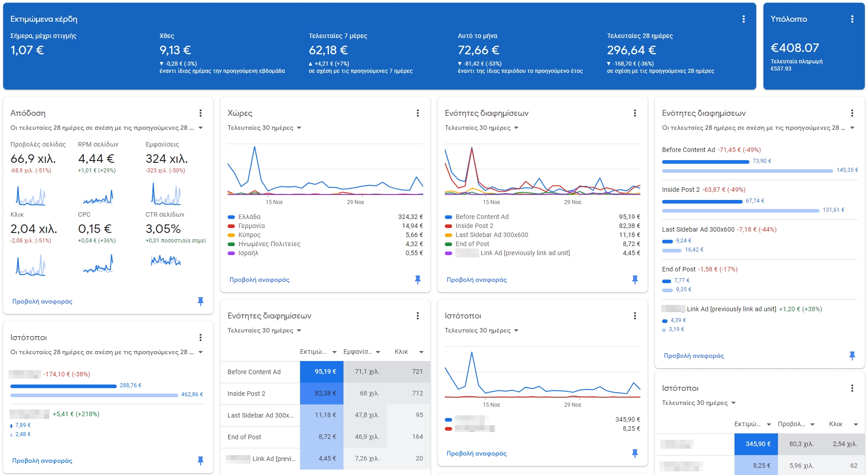Expand the Απόδοση comparison period dropdown
Screen dimensions: 868x475
pyautogui.click(x=200, y=128)
